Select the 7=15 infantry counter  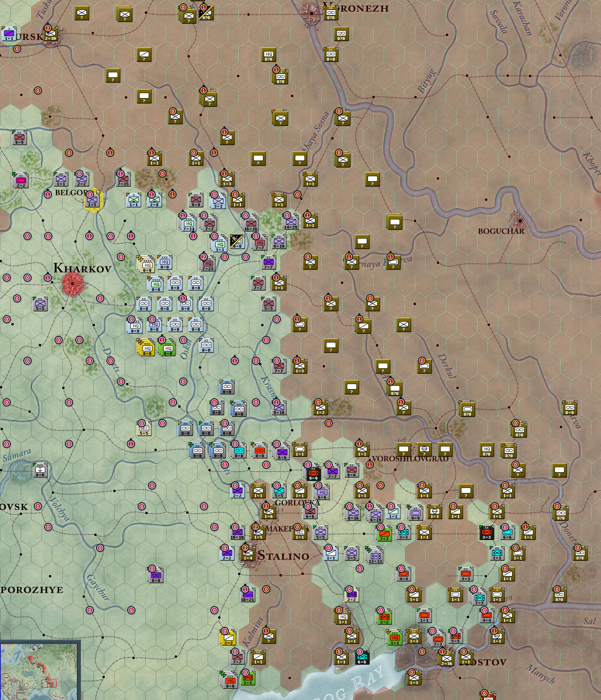point(123,179)
